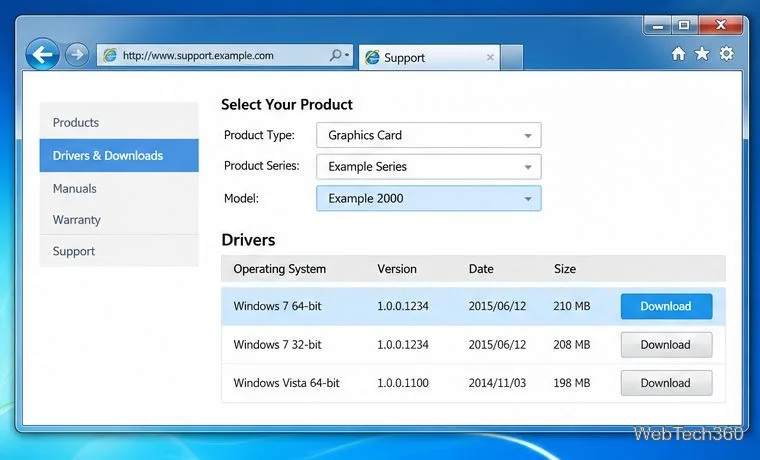Click the Operating System column header
760x460 pixels.
pyautogui.click(x=280, y=269)
